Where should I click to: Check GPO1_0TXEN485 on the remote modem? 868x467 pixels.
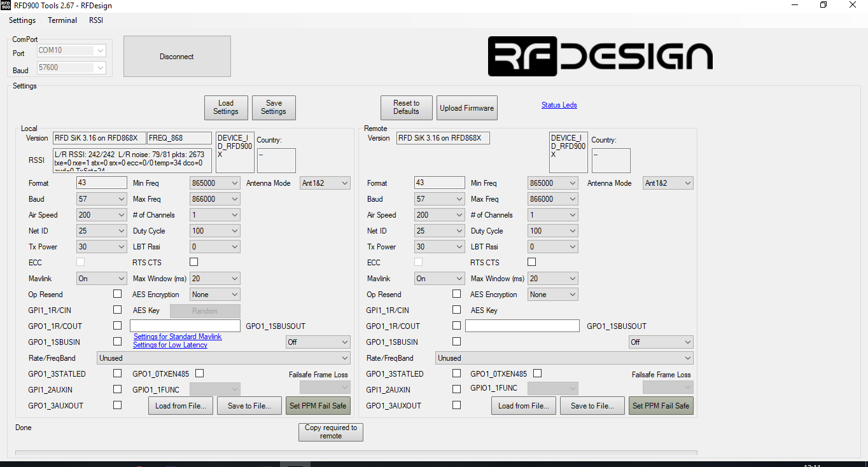[537, 373]
